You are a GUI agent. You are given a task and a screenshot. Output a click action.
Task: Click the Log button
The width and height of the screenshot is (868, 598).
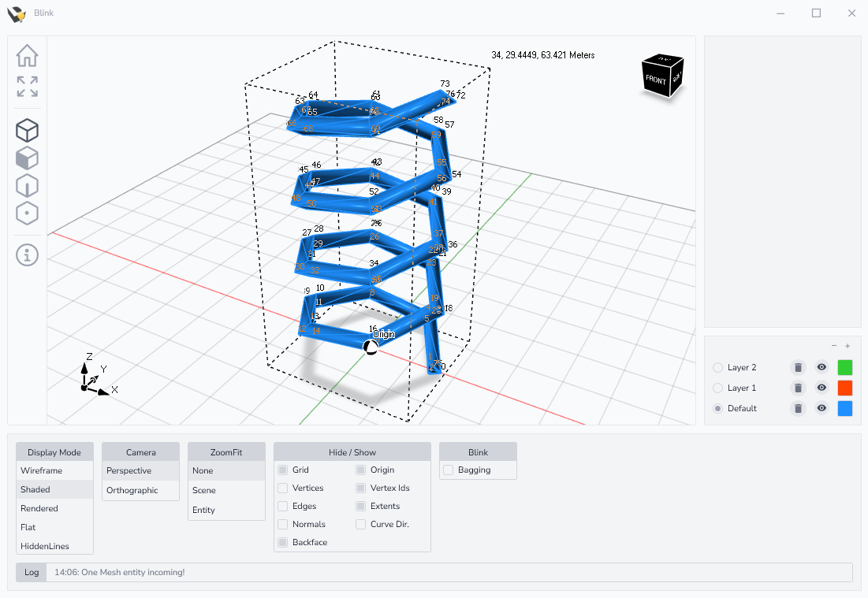32,572
